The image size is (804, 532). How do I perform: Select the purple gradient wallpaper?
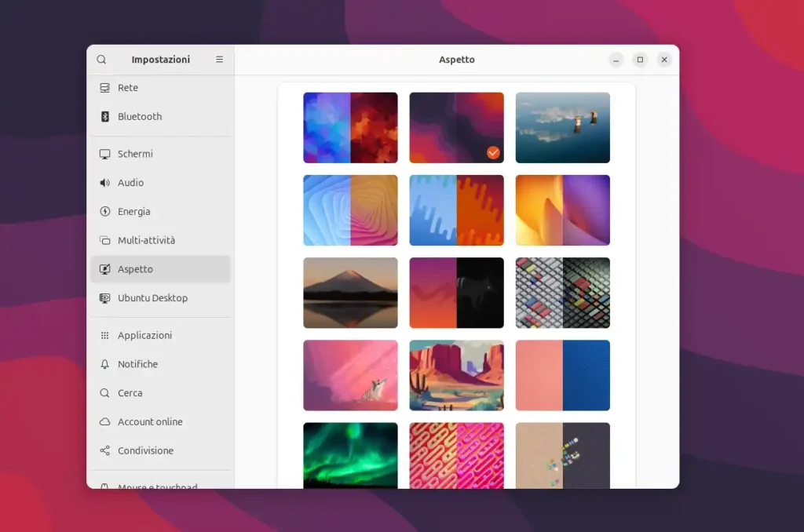click(562, 210)
